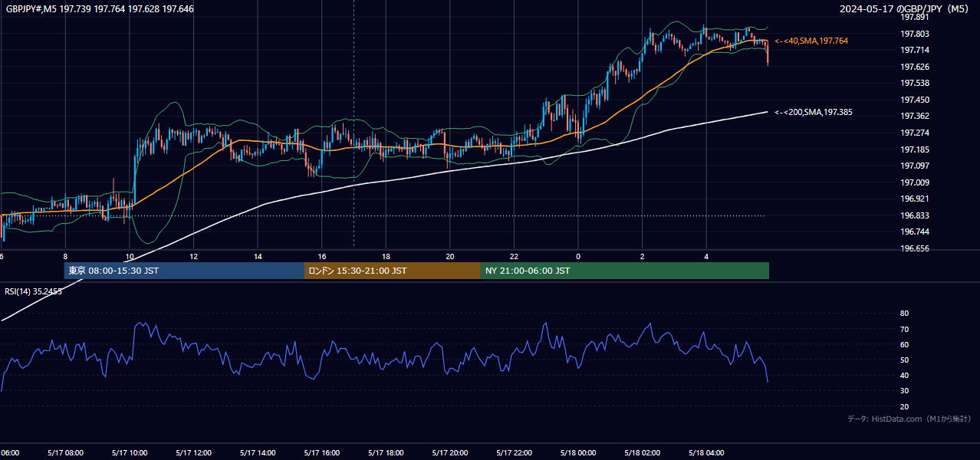980x460 pixels.
Task: Click the 5/18 02:00 time axis label
Action: tap(642, 453)
